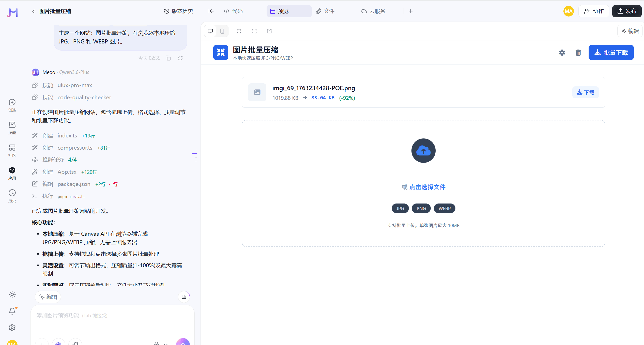Toggle the light/dark theme sun icon
The image size is (644, 345).
coord(12,294)
